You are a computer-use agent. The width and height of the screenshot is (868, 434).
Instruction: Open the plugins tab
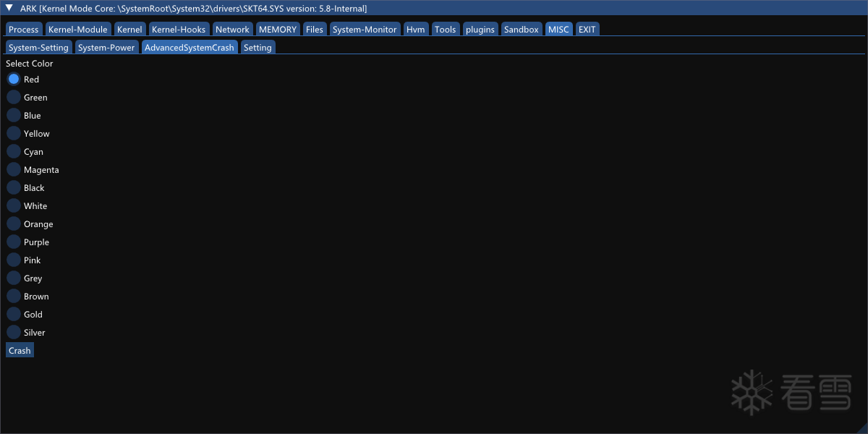tap(480, 29)
